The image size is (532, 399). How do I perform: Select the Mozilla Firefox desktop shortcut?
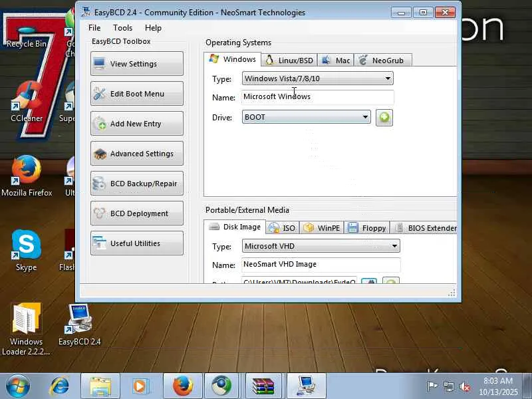[x=27, y=176]
